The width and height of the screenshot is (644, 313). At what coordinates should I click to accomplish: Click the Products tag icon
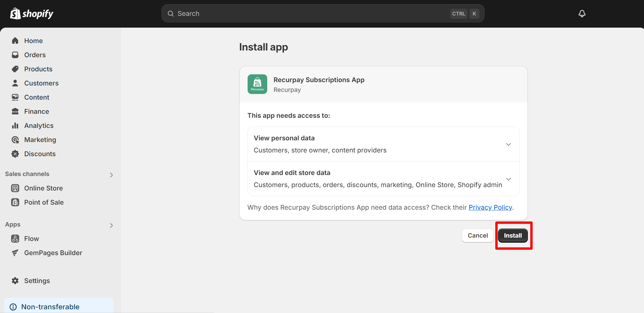click(x=15, y=69)
